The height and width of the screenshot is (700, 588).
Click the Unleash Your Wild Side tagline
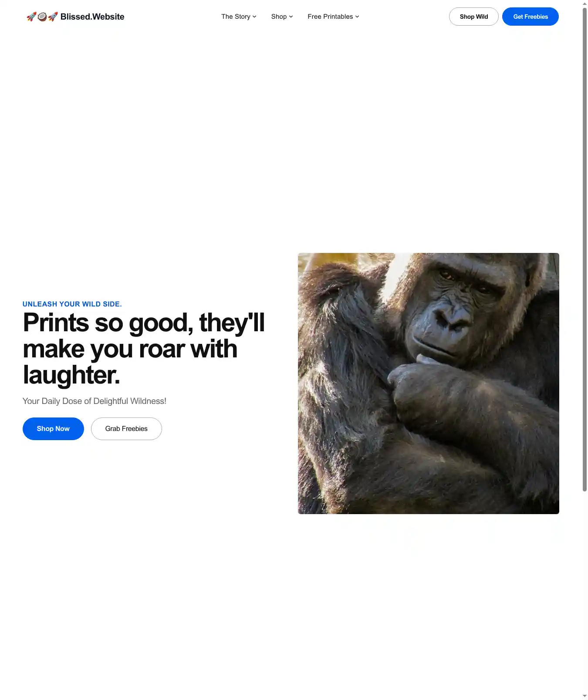pyautogui.click(x=72, y=304)
